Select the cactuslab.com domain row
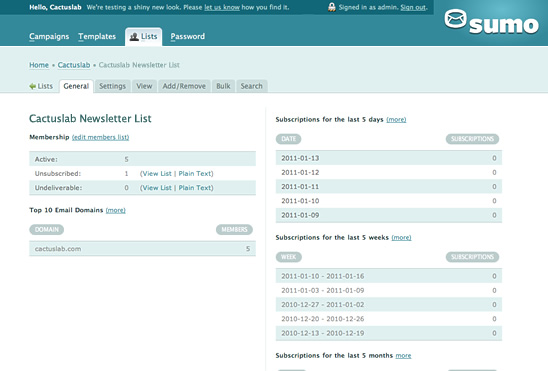The width and height of the screenshot is (548, 371). (143, 249)
